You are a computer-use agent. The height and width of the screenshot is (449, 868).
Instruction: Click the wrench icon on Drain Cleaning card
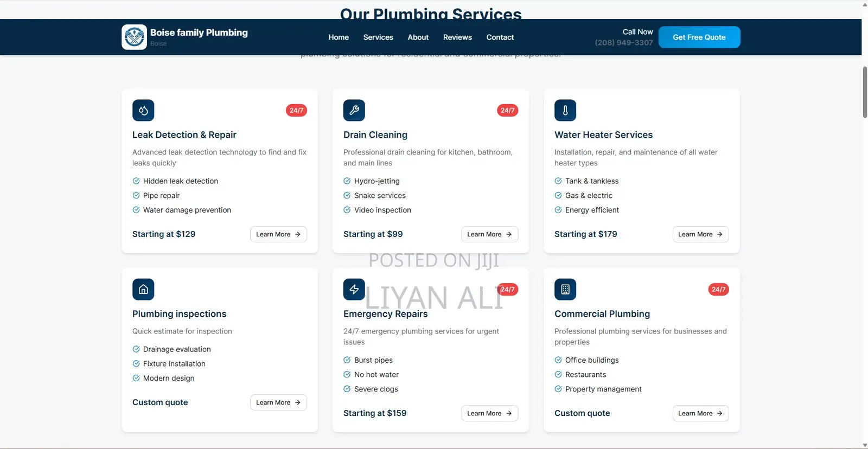click(x=354, y=110)
